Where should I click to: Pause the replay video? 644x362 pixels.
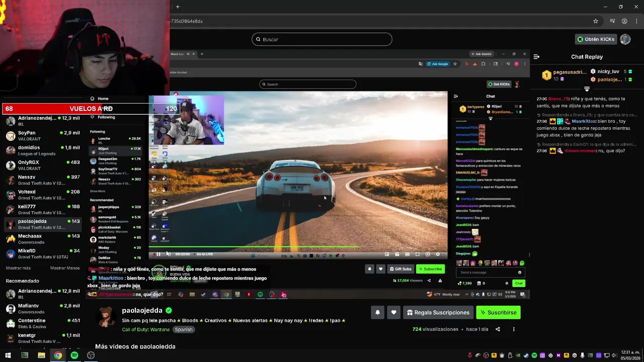coord(158,254)
